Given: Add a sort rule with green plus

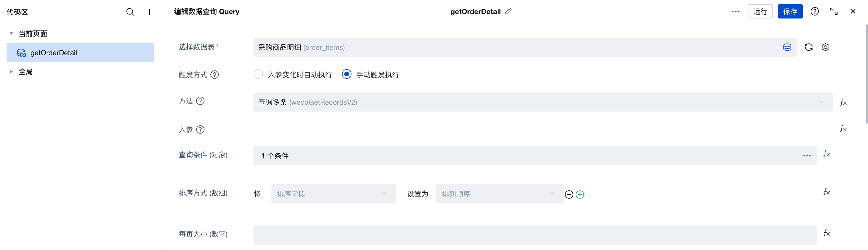Looking at the screenshot, I should click(x=580, y=195).
